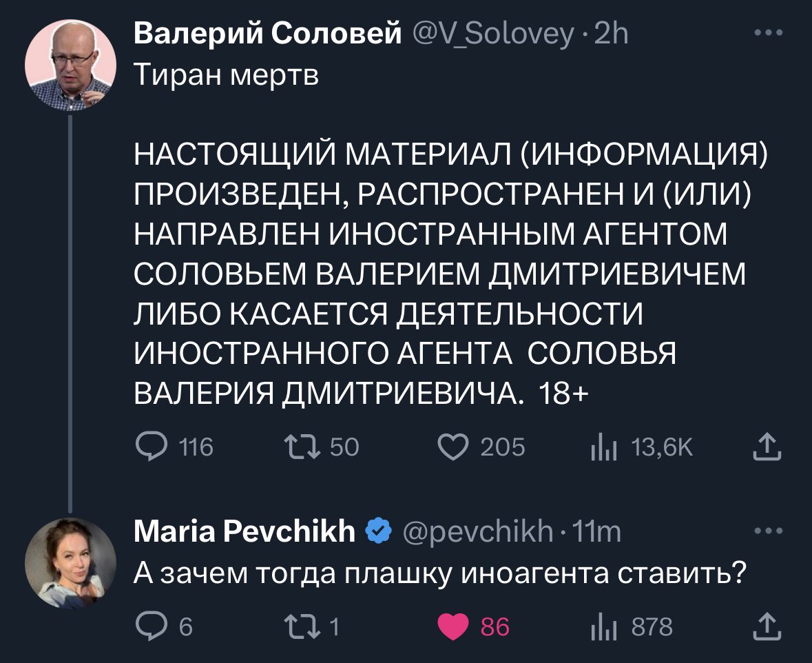This screenshot has height=663, width=812.
Task: Open the @pevchikh handle link
Action: pos(477,532)
